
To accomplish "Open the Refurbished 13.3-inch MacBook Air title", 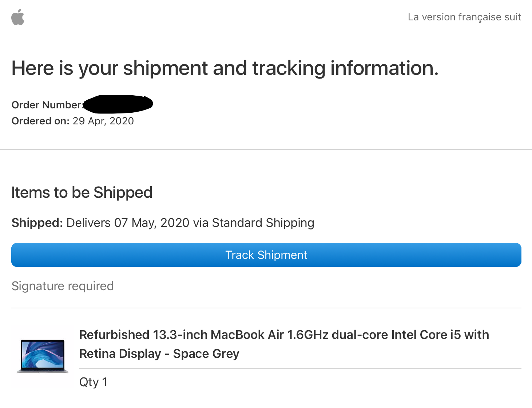I will (284, 335).
